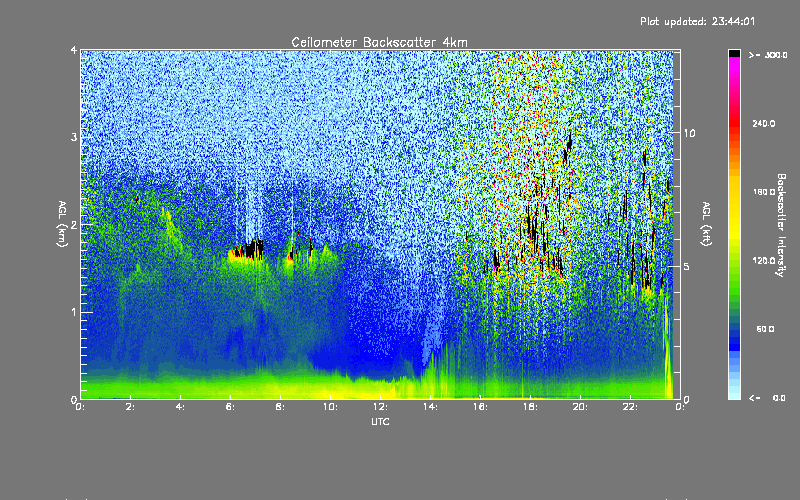Click the right 'AGL (kft)' axis label

(706, 223)
